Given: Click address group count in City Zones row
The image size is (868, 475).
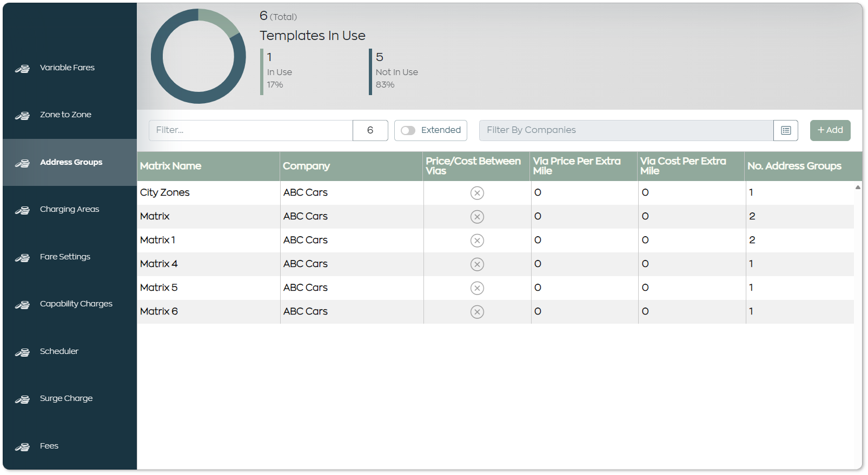Looking at the screenshot, I should coord(751,192).
